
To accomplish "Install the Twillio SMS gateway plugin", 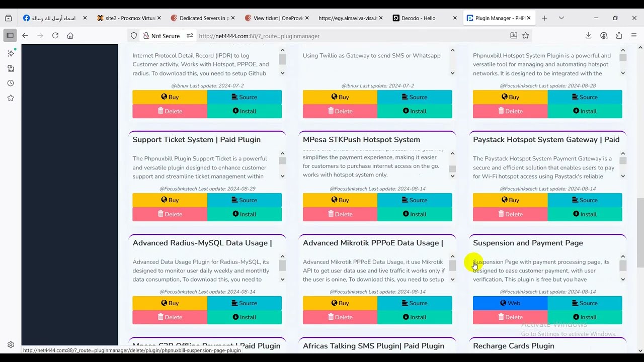I will [415, 111].
